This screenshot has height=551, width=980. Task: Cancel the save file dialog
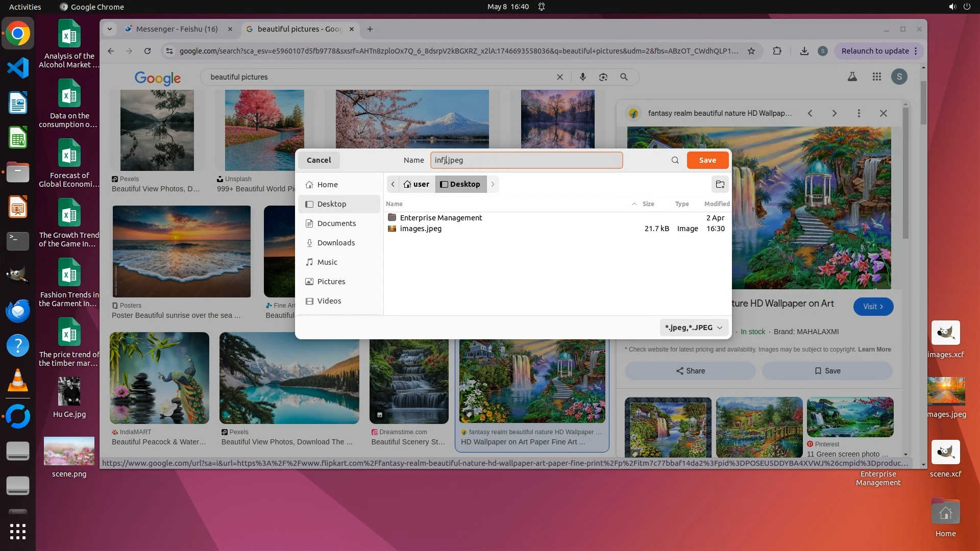(318, 160)
